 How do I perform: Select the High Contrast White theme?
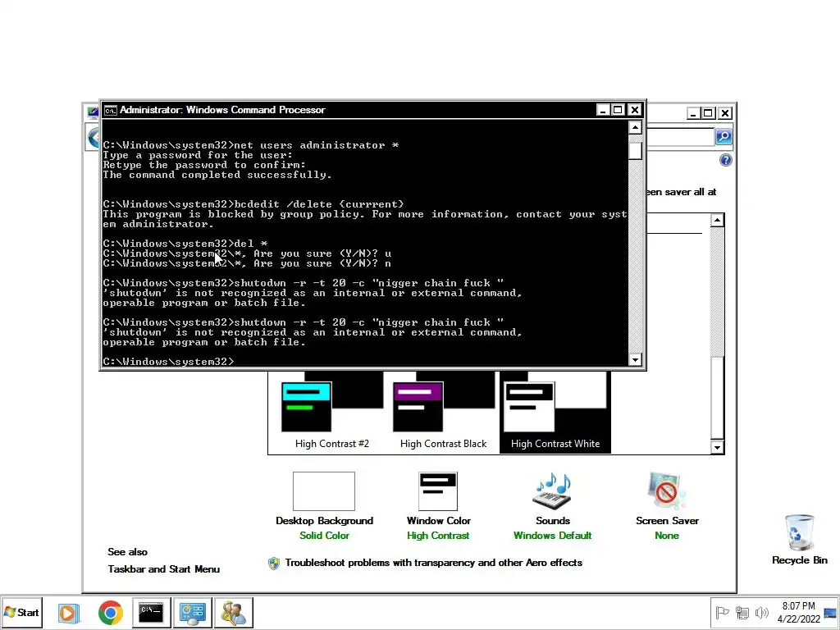(x=555, y=413)
